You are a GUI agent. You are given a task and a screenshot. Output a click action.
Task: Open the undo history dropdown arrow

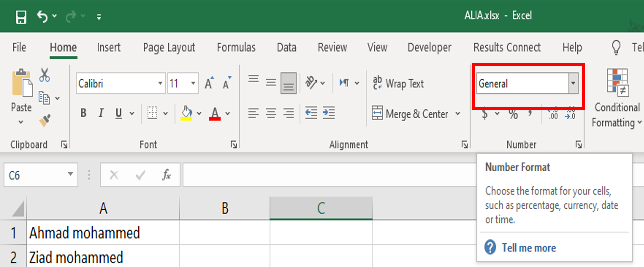54,16
